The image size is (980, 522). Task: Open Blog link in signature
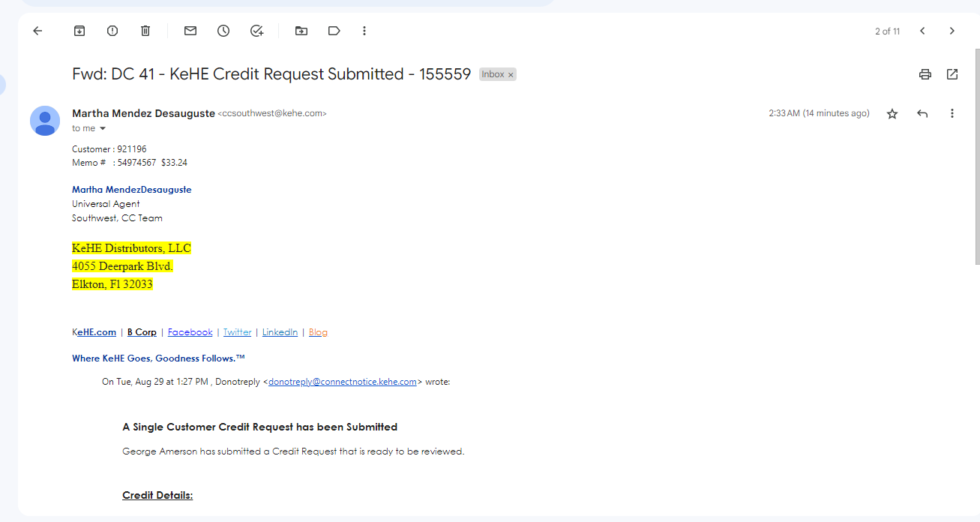[x=318, y=332]
